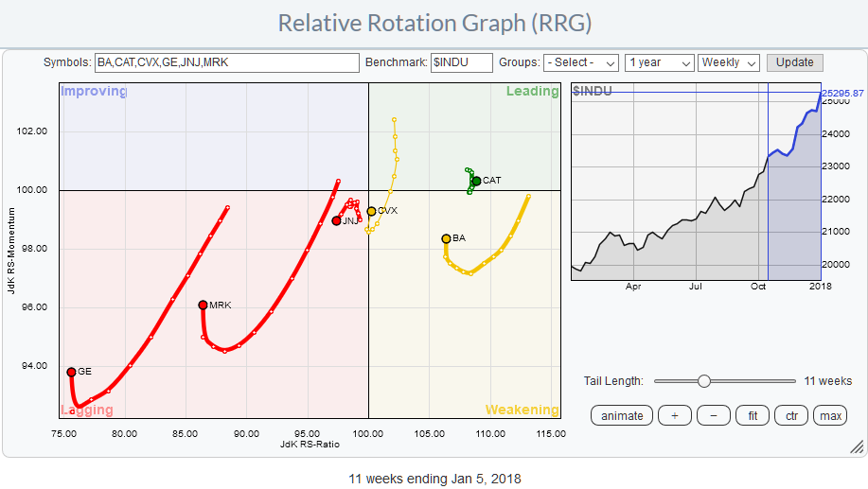
Task: Click the Lagging quadrant label
Action: [87, 410]
